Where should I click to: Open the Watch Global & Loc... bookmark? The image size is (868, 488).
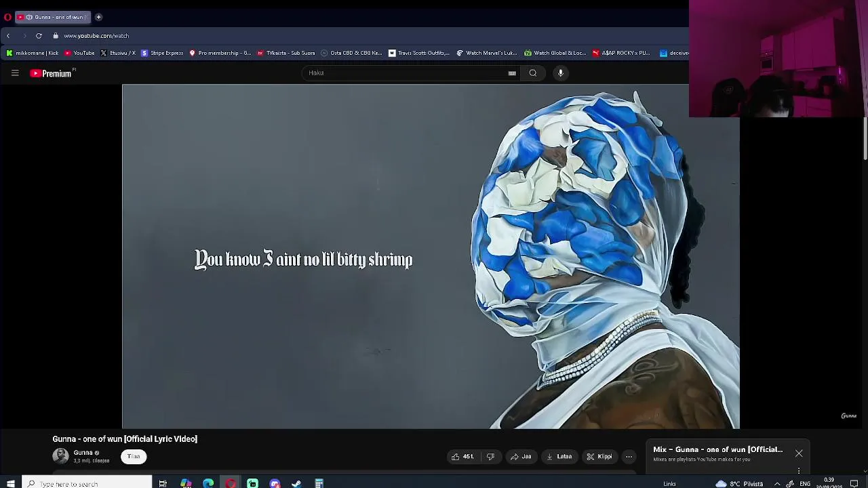[x=555, y=53]
